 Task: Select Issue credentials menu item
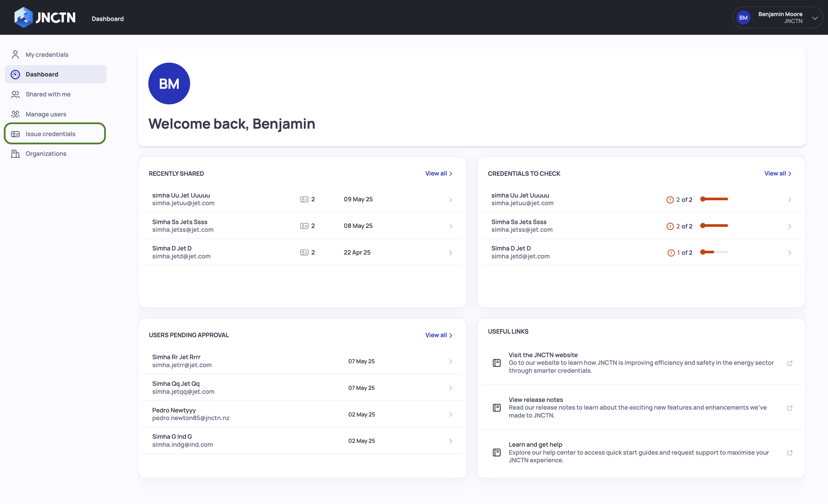tap(50, 134)
